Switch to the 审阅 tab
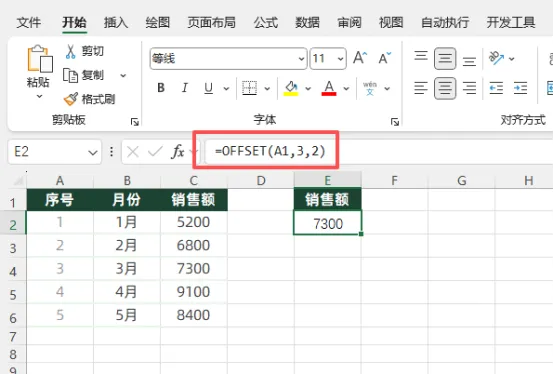Viewport: 554px width, 374px height. 349,23
